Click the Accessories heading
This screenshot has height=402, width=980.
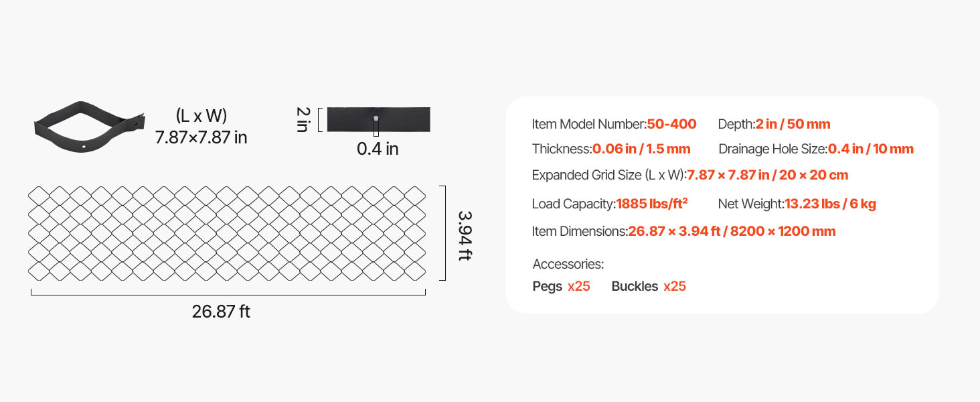(568, 264)
